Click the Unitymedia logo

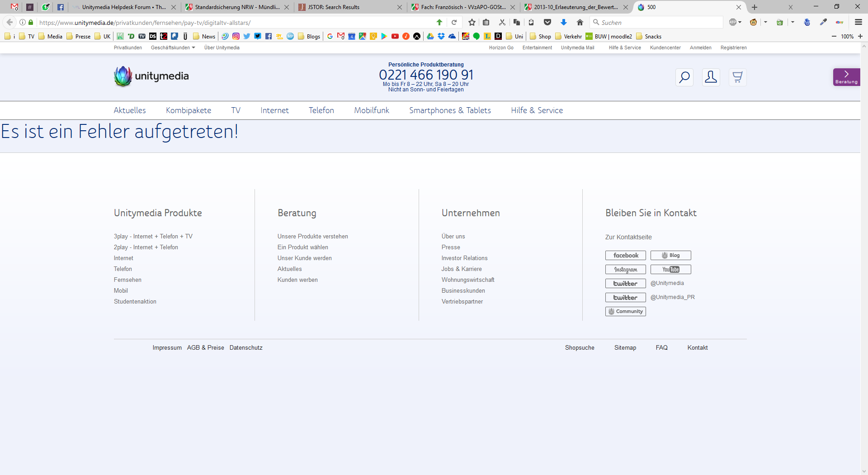[x=151, y=76]
